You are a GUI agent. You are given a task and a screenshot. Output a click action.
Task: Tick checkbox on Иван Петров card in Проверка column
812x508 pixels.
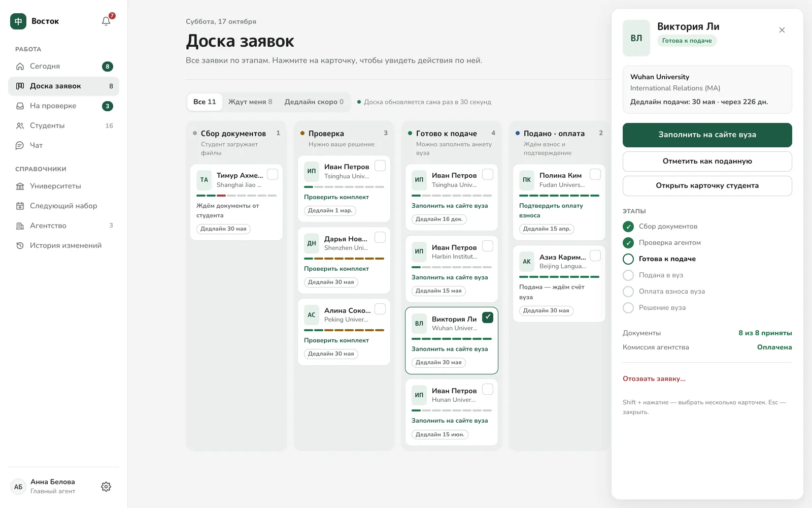tap(380, 166)
